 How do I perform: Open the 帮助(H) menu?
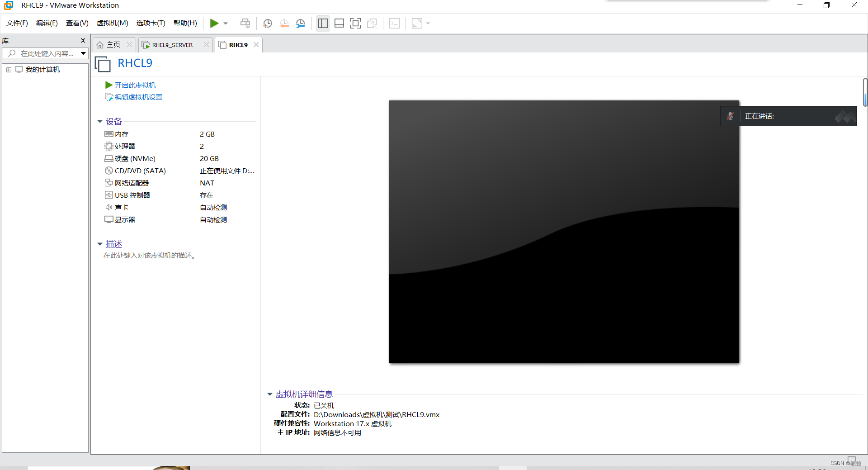(185, 23)
